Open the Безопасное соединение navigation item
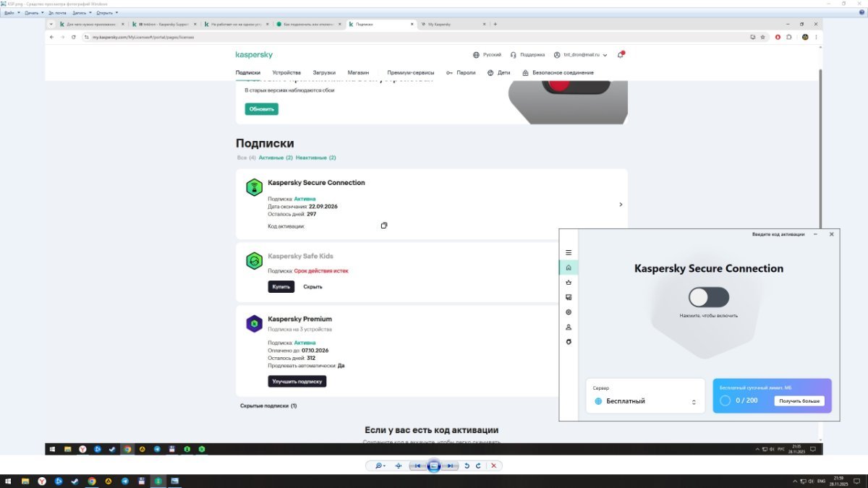 click(558, 72)
